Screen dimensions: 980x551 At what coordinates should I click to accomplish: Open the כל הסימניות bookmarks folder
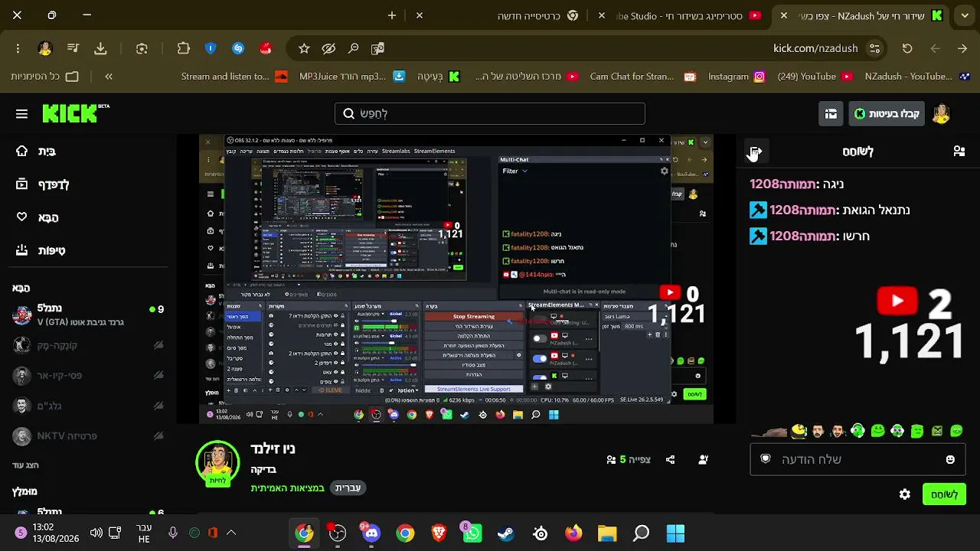[x=44, y=77]
